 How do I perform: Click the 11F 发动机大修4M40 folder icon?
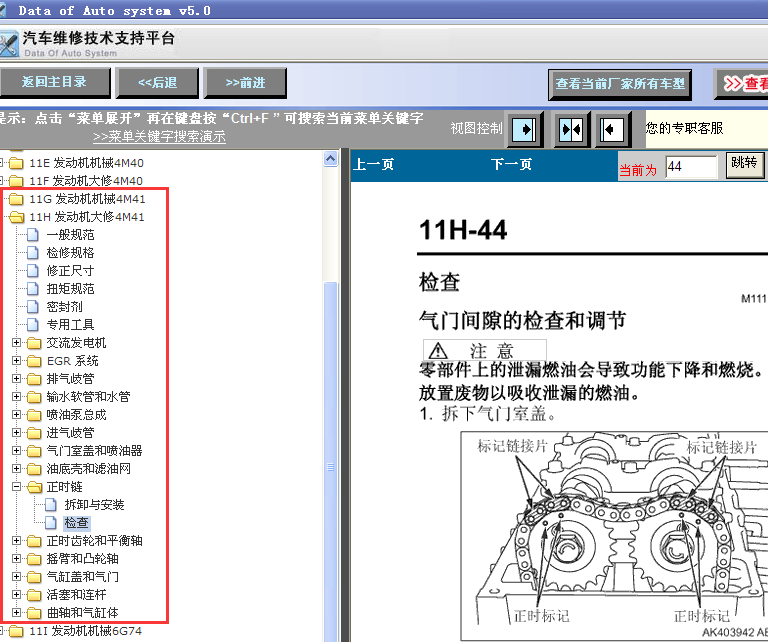16,181
